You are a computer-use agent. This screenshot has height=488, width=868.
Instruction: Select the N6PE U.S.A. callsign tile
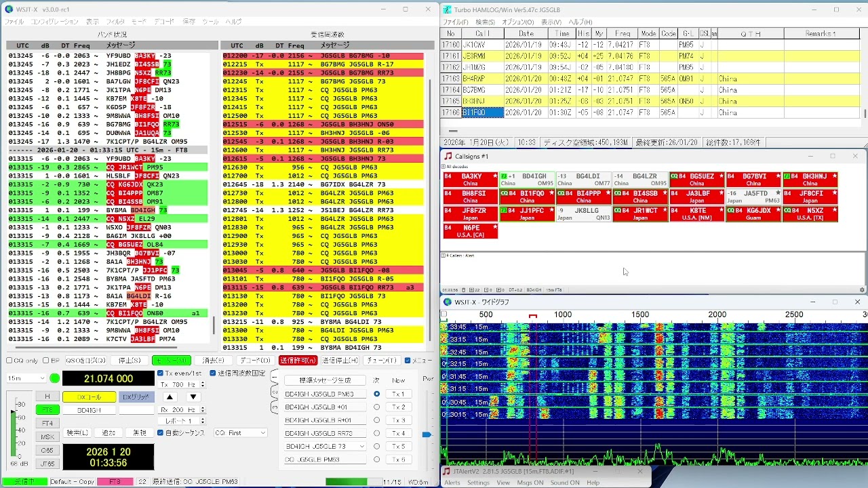point(470,231)
